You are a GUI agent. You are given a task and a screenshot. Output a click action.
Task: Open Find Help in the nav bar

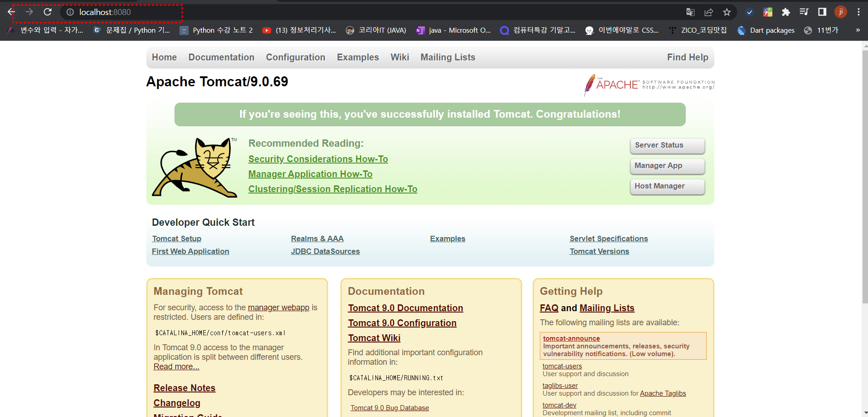[688, 57]
